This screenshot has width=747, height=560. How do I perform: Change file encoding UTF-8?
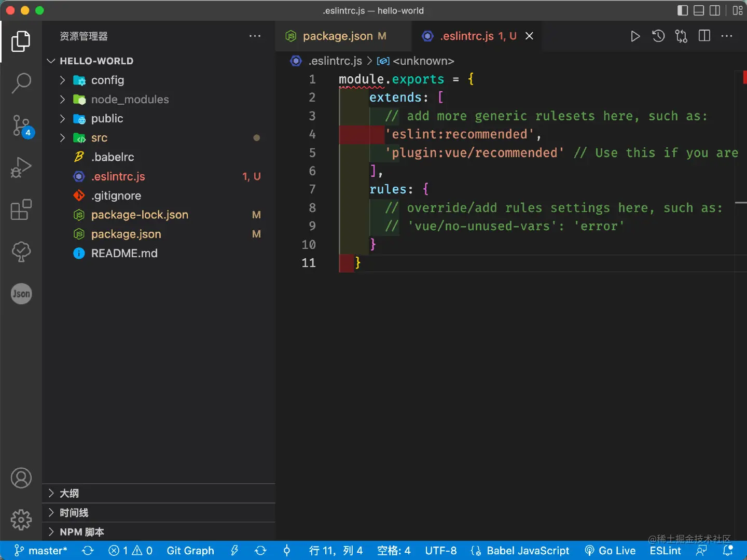click(441, 551)
